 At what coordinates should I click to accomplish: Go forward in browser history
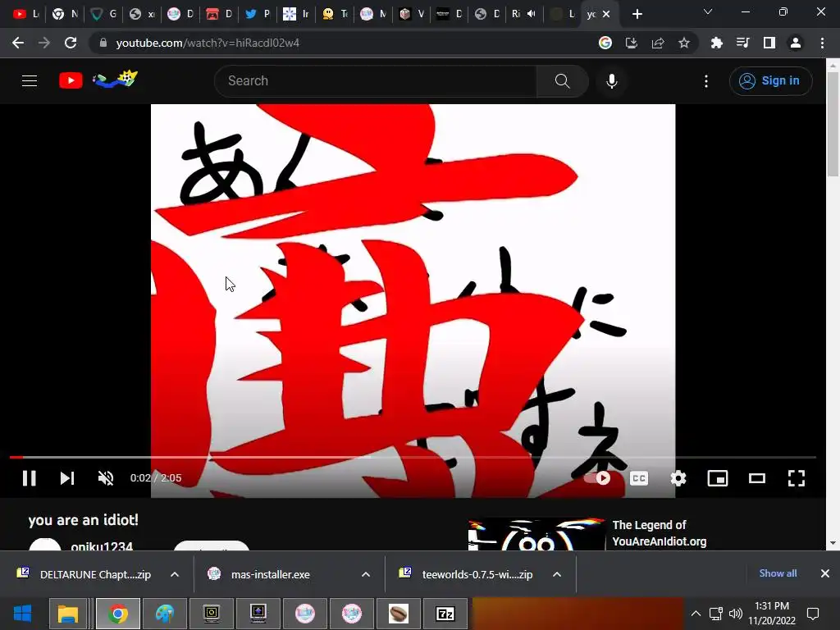[x=44, y=43]
